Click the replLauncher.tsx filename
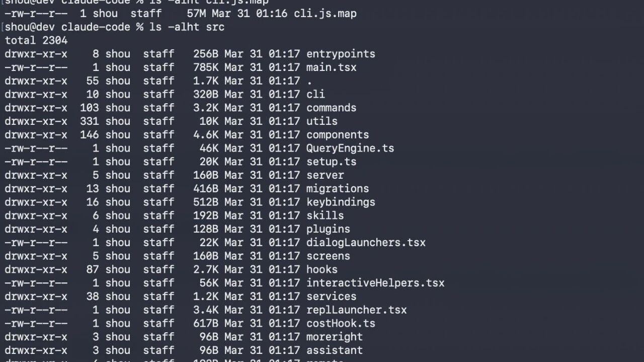This screenshot has width=644, height=362. click(356, 310)
